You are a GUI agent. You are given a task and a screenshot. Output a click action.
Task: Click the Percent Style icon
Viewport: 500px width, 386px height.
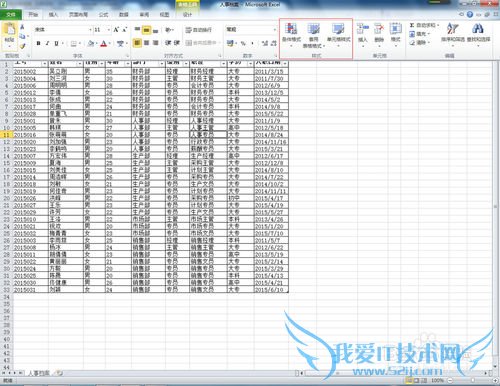[x=243, y=43]
